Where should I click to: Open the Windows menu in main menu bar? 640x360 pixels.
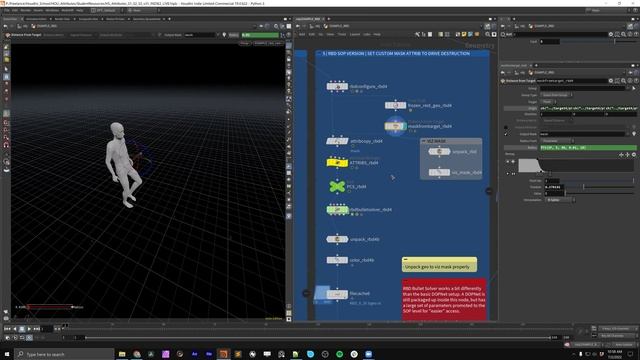click(x=52, y=10)
